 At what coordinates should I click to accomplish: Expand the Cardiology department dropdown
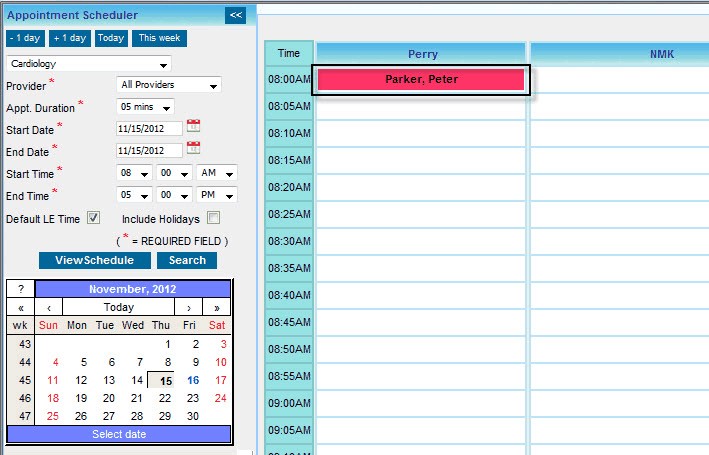pos(88,64)
